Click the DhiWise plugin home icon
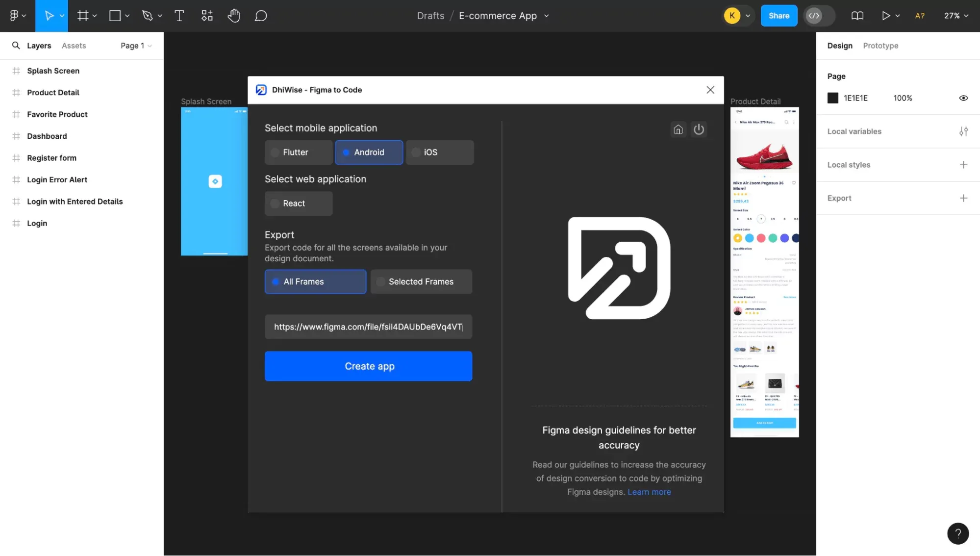The width and height of the screenshot is (980, 556). (678, 129)
